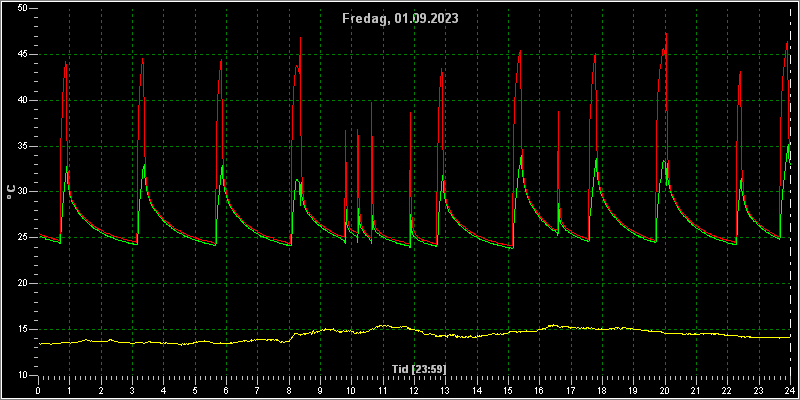
Task: Click hour 6 on the time axis
Action: click(226, 390)
